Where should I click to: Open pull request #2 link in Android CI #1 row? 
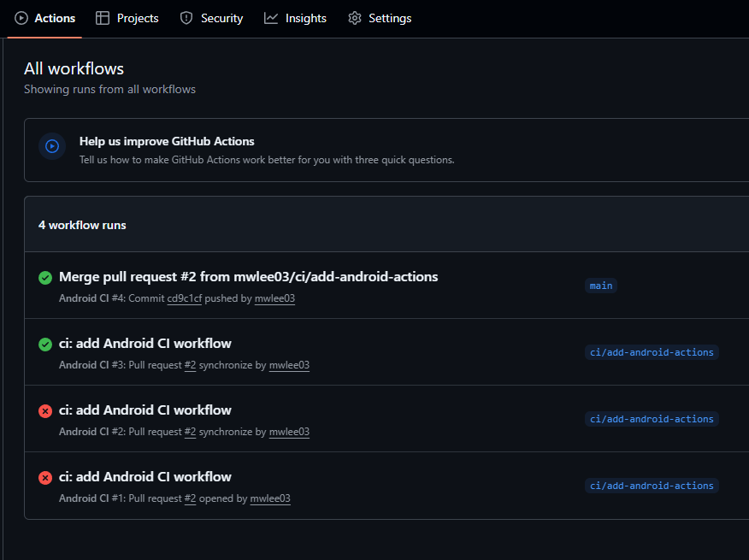pyautogui.click(x=190, y=498)
